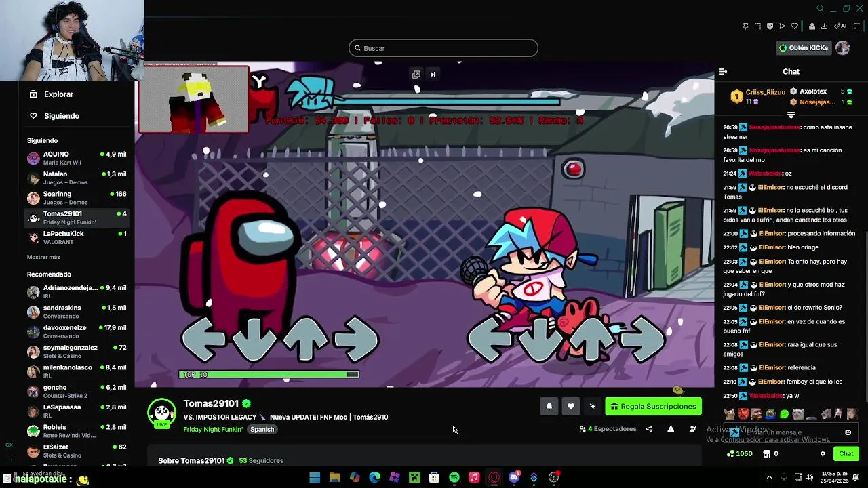Open the chat shop icon showing 0

tap(771, 453)
